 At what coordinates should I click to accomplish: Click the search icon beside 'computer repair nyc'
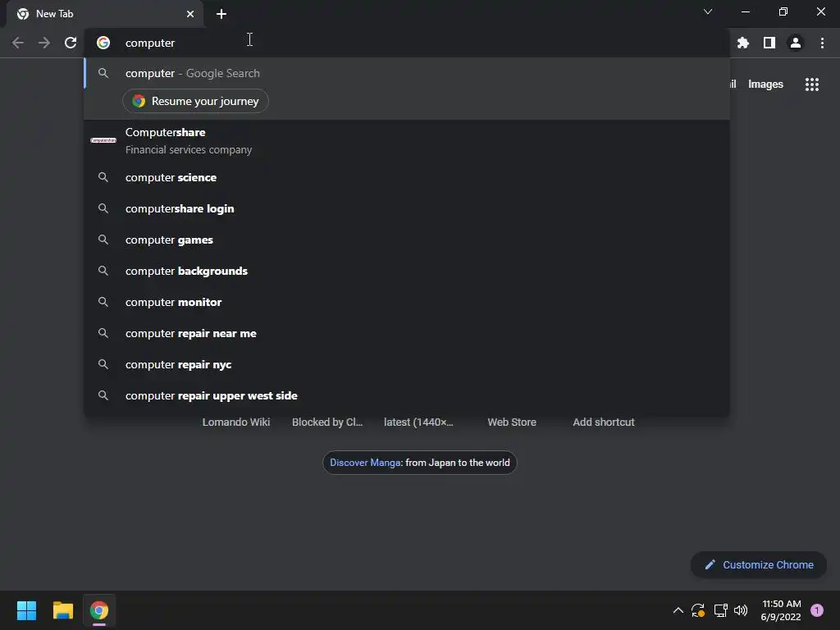[103, 364]
